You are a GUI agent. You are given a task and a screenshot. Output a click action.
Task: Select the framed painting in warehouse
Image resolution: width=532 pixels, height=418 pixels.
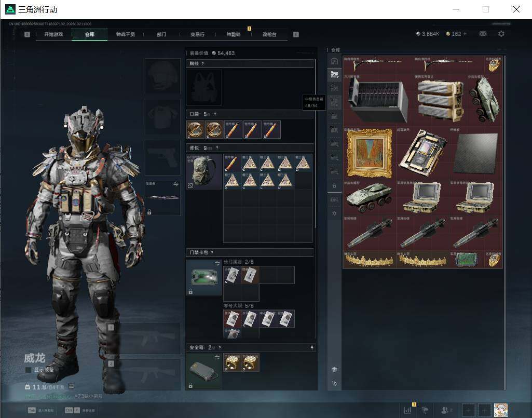370,153
